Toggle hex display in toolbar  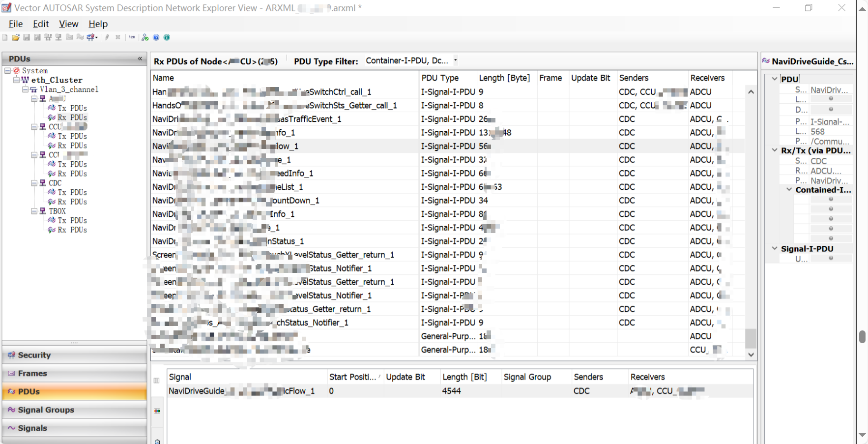tap(132, 37)
